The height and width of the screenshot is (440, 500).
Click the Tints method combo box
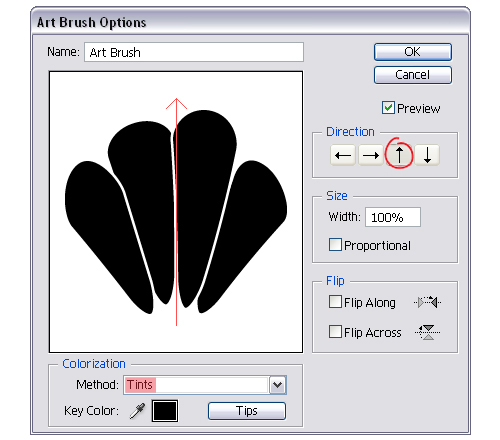(x=205, y=385)
